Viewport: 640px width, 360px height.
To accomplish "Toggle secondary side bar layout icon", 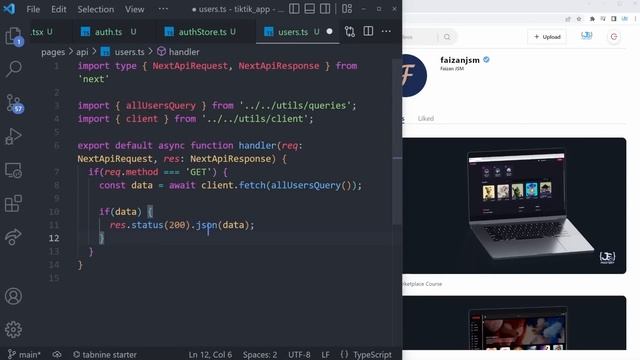I will tap(325, 9).
